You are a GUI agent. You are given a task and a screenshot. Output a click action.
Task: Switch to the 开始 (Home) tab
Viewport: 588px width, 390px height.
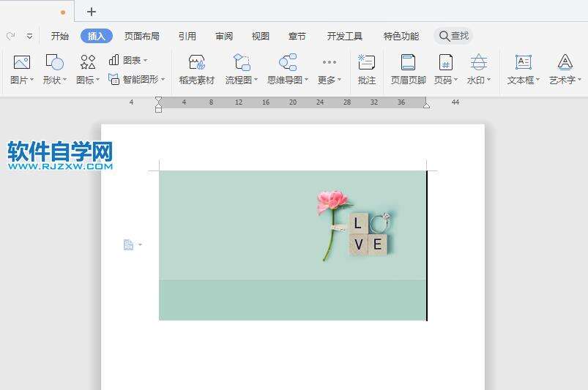coord(60,36)
